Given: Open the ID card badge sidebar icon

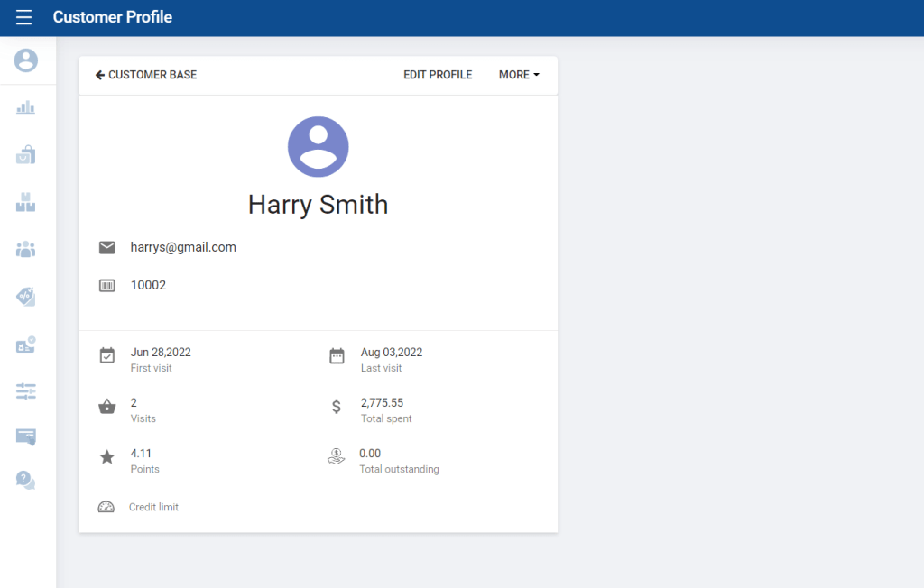Looking at the screenshot, I should click(x=26, y=345).
